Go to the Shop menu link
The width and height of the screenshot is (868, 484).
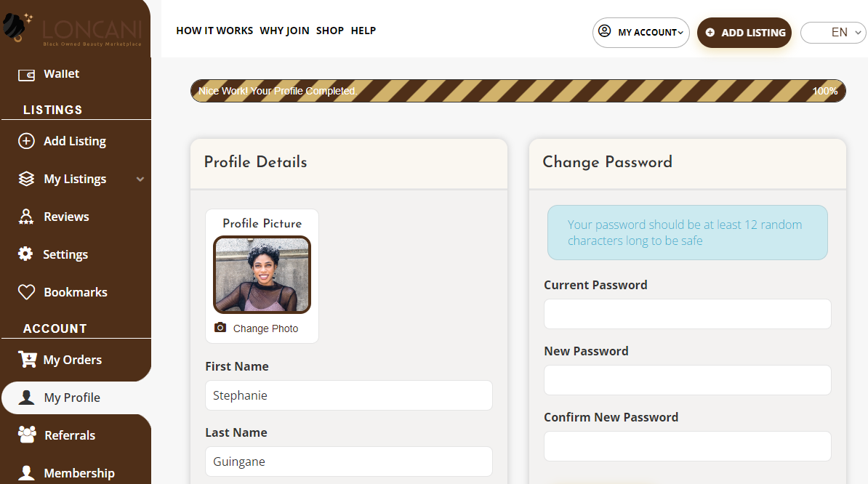tap(330, 31)
